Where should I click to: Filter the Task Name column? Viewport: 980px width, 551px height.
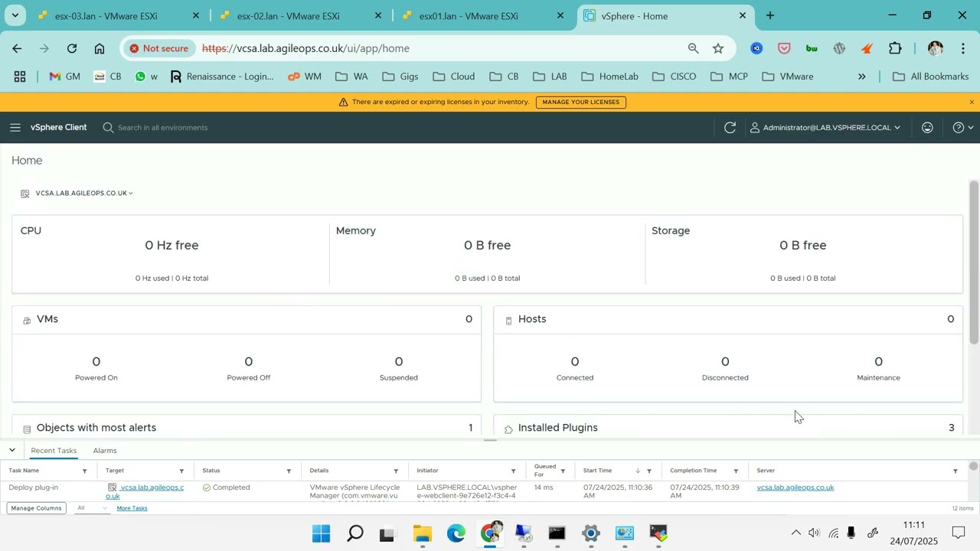click(x=84, y=471)
